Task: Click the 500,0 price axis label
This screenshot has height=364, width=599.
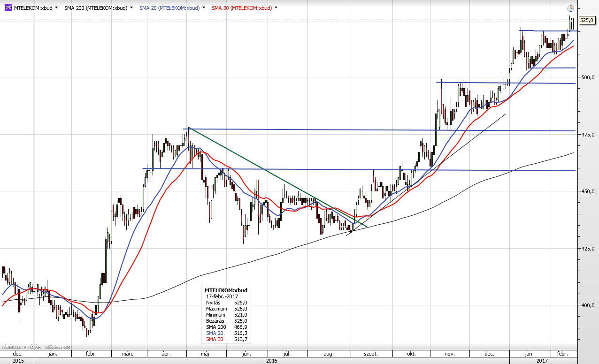Action: click(589, 77)
